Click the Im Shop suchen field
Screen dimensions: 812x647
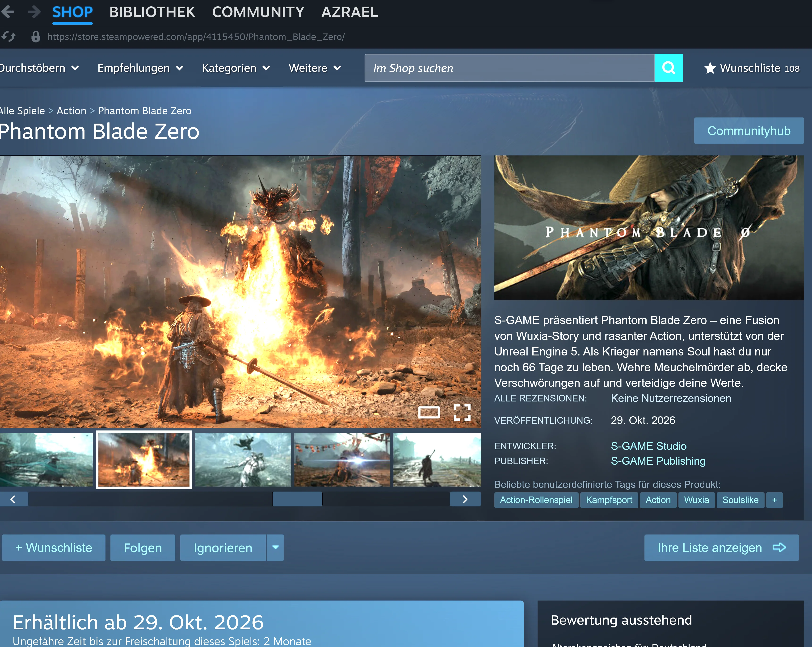click(509, 68)
